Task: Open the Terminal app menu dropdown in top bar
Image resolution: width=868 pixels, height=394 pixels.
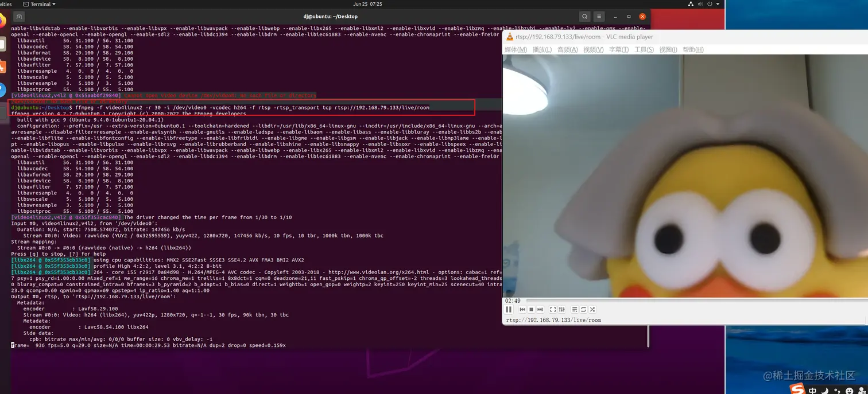Action: [40, 4]
